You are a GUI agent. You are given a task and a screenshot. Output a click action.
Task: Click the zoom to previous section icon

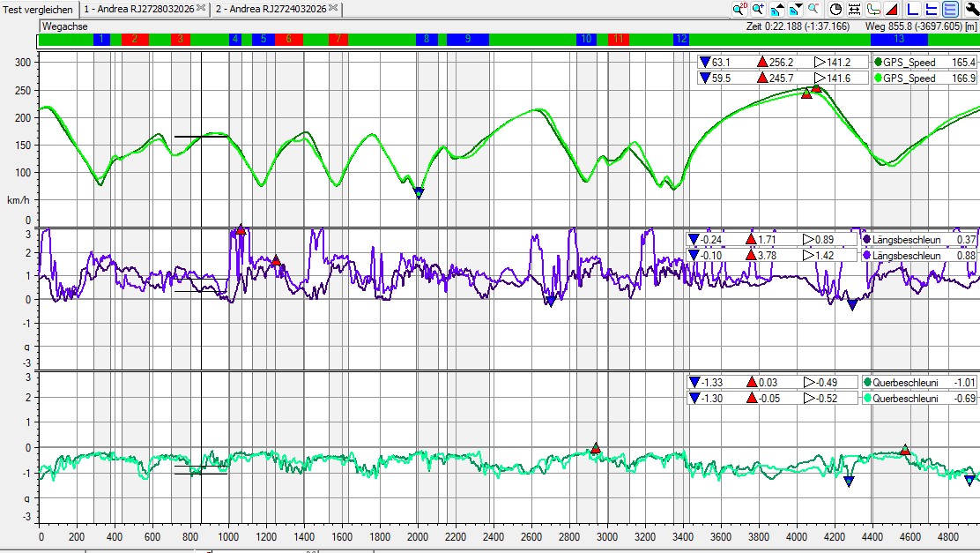(x=776, y=9)
